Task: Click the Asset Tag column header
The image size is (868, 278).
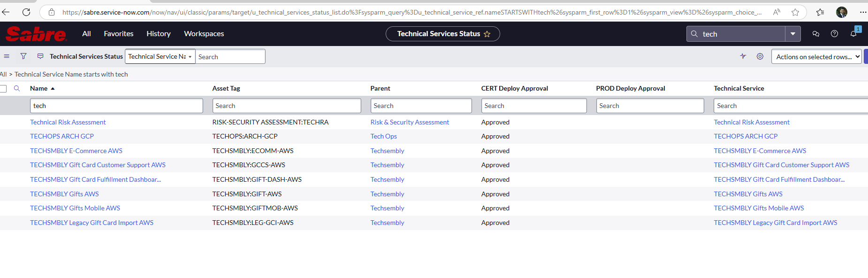Action: (226, 88)
